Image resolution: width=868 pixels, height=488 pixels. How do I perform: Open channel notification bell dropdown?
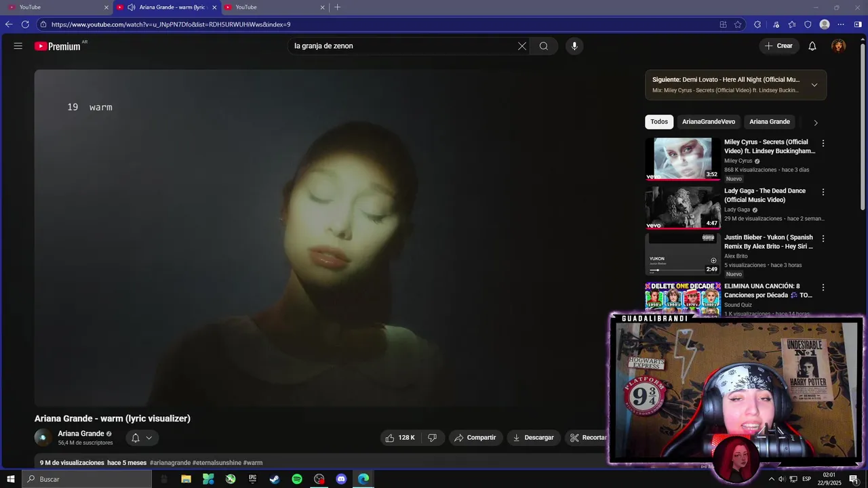pos(142,438)
